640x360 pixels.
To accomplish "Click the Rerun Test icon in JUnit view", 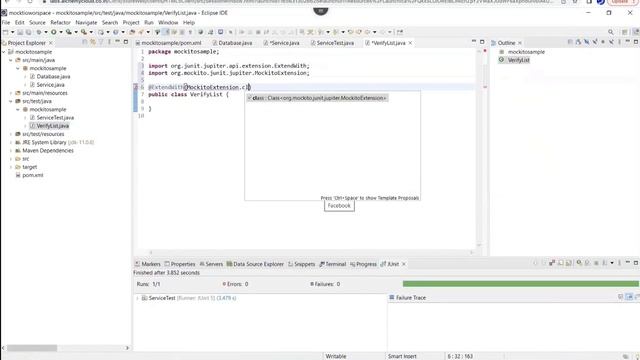I will [579, 263].
